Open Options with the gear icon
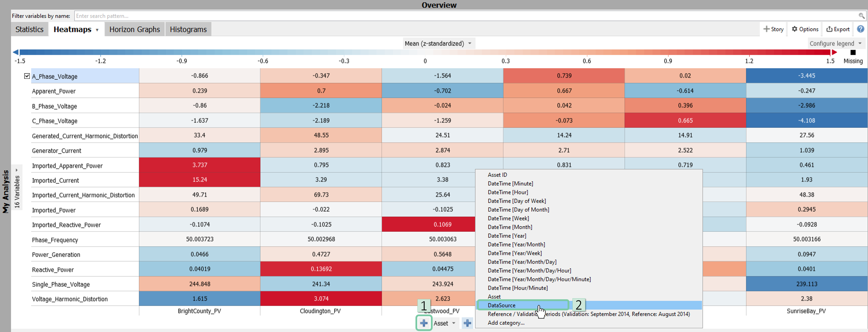Image resolution: width=868 pixels, height=332 pixels. pyautogui.click(x=805, y=29)
